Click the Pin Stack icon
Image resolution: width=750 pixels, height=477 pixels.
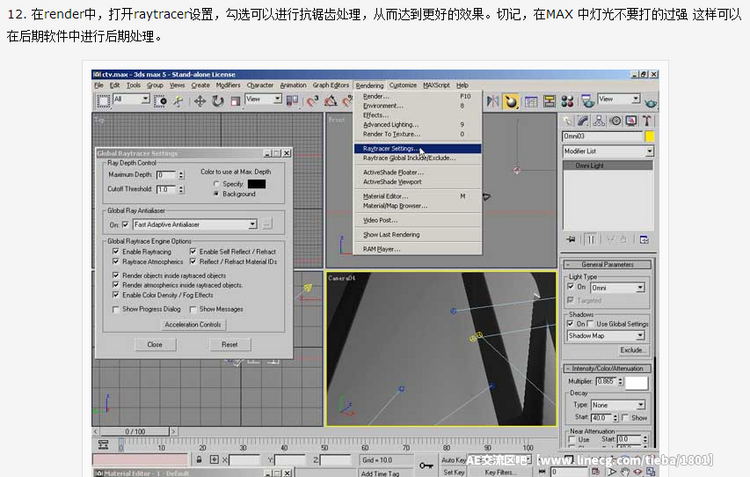click(571, 239)
